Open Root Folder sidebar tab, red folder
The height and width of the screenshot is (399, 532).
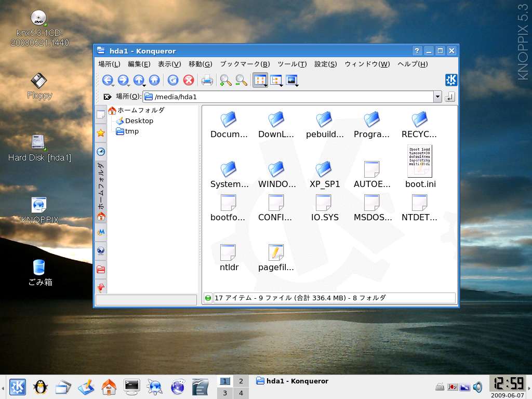[101, 270]
